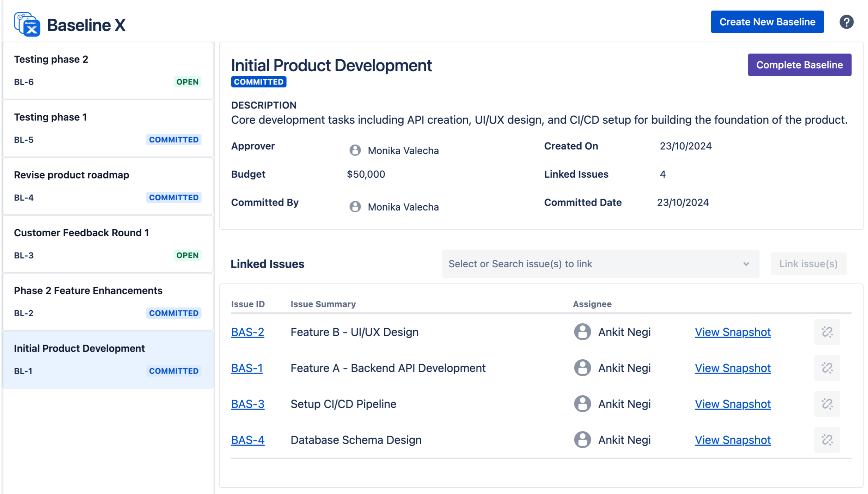Screen dimensions: 868x494
Task: View Snapshot for Feature B UI/UX Design
Action: pos(733,332)
